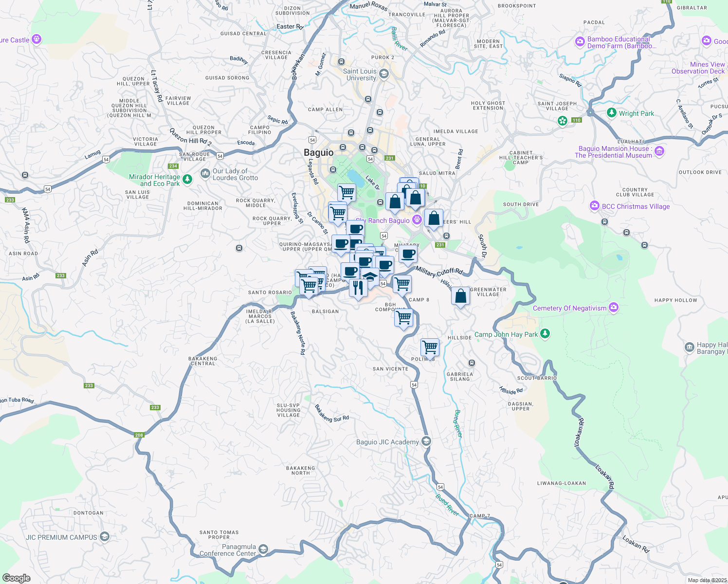Viewport: 728px width, 584px height.
Task: Open the Camp John Hay Park label
Action: coord(506,334)
